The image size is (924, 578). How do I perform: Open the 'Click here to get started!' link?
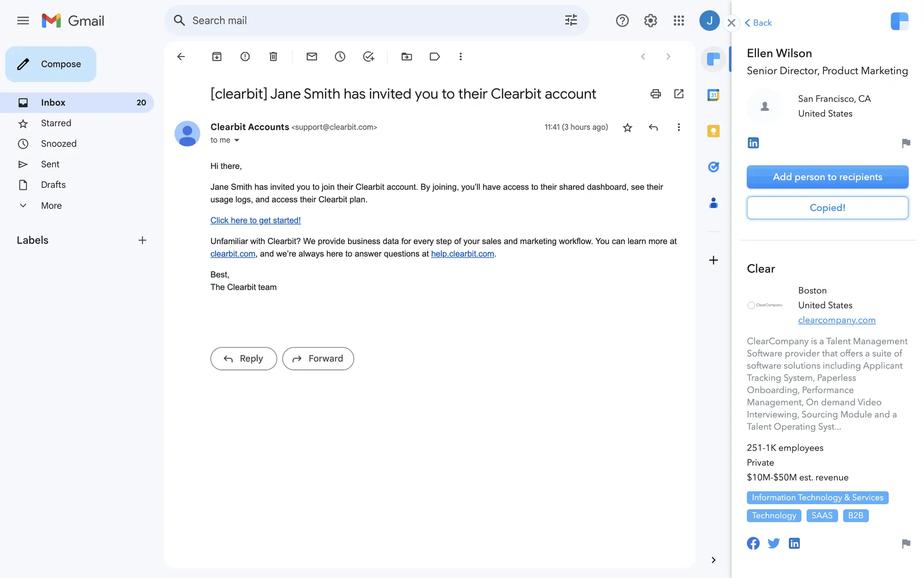click(255, 220)
